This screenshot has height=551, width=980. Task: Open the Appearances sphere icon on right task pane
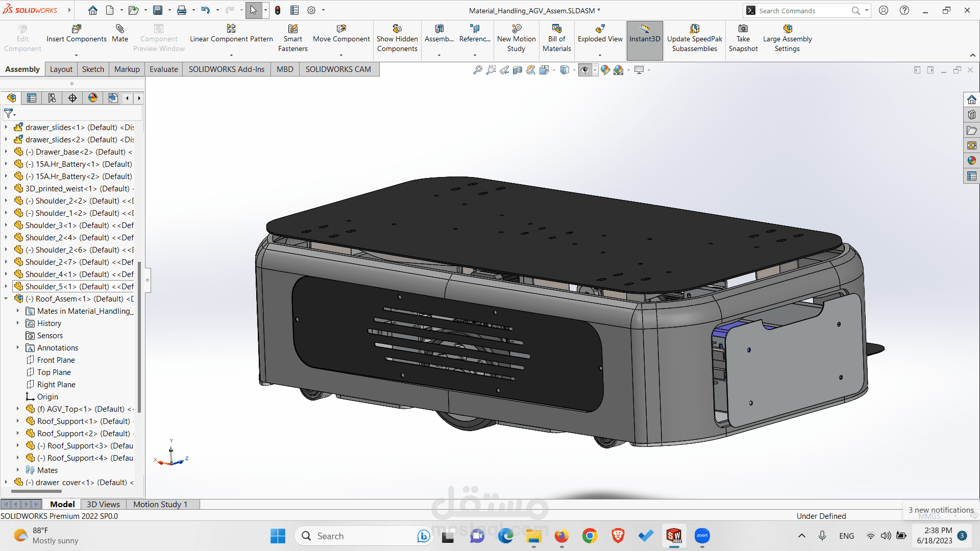971,161
